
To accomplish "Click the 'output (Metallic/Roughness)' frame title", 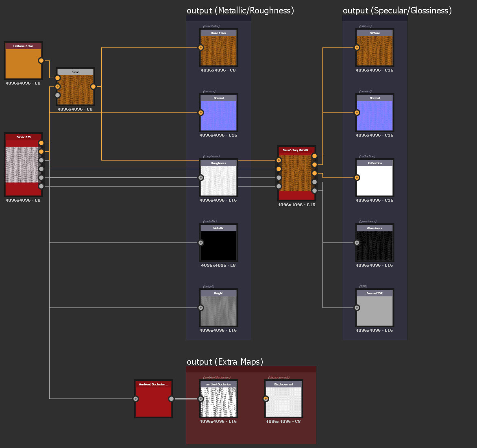I will coord(240,11).
